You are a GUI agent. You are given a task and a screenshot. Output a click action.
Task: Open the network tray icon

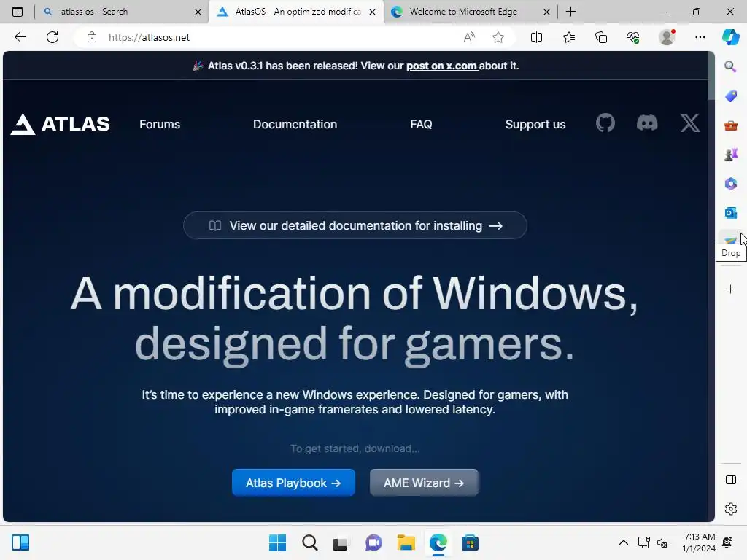643,542
